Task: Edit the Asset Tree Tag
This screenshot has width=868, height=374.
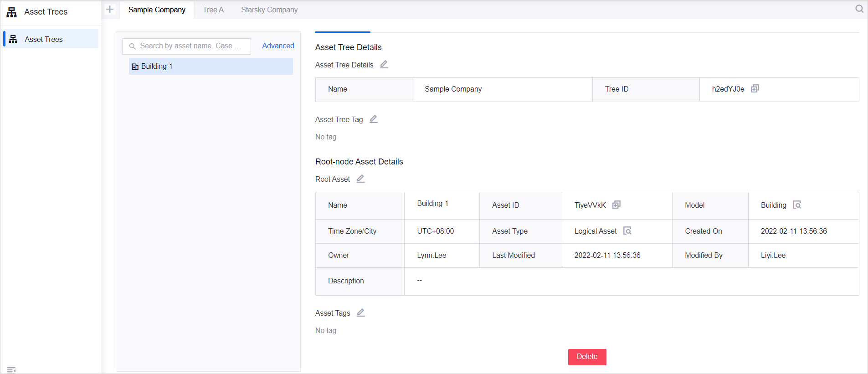Action: (x=374, y=119)
